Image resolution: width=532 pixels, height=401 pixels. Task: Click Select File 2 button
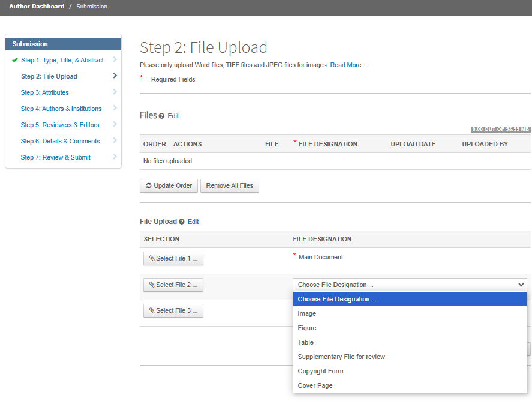[x=173, y=285]
